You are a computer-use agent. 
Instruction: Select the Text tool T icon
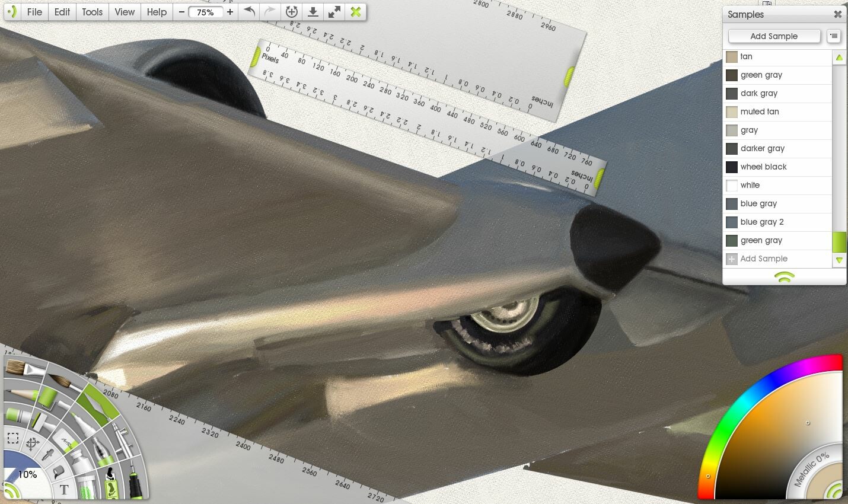pos(64,489)
